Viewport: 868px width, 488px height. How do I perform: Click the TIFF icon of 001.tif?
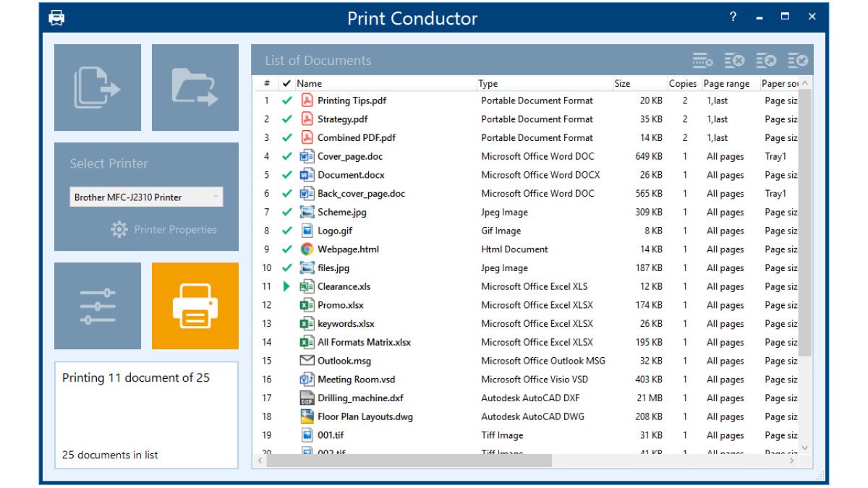coord(307,435)
